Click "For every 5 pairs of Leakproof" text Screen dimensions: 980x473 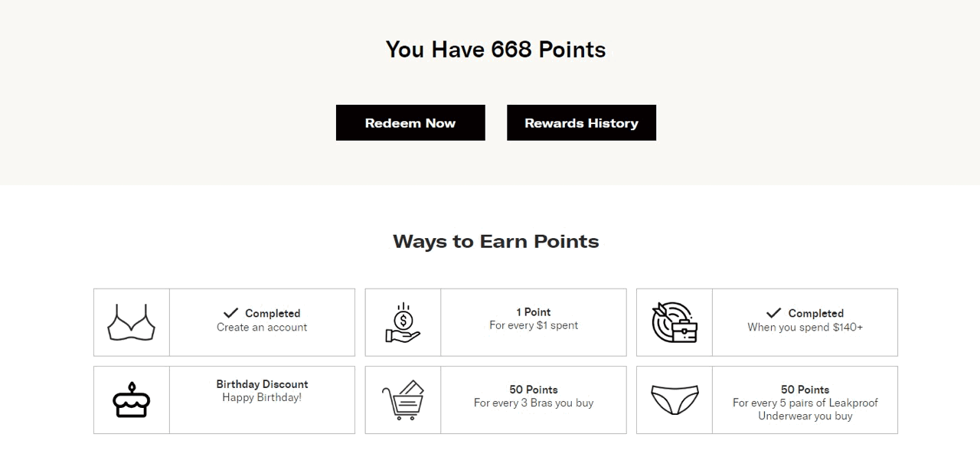(805, 403)
